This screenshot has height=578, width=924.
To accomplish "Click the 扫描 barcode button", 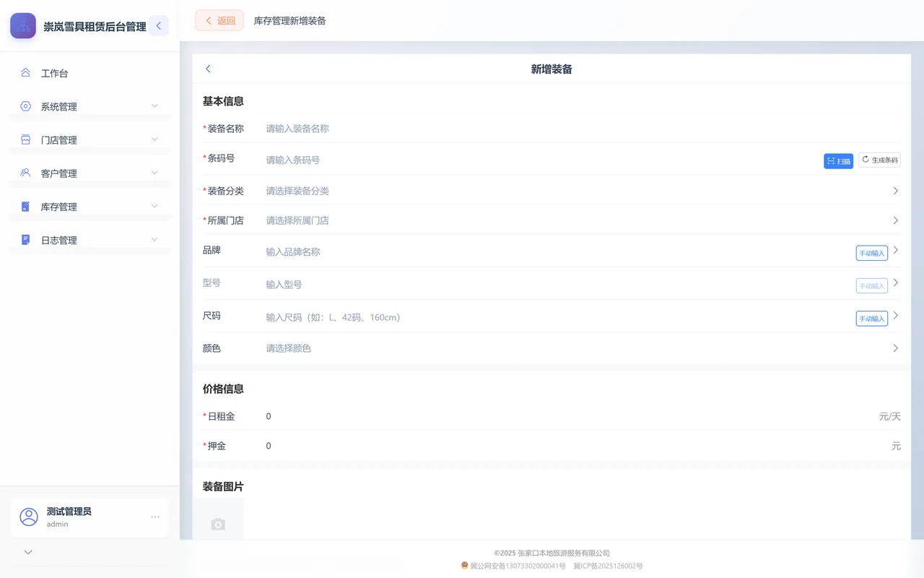I will point(839,160).
